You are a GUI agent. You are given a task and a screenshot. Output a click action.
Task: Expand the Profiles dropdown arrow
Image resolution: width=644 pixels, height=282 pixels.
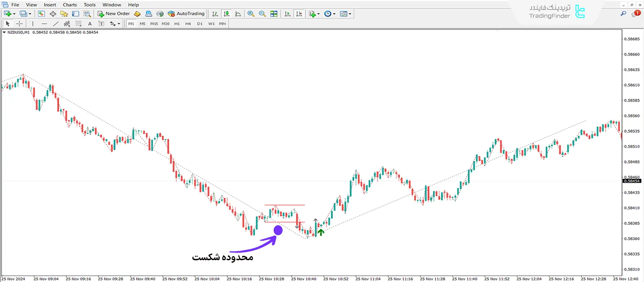(30, 14)
